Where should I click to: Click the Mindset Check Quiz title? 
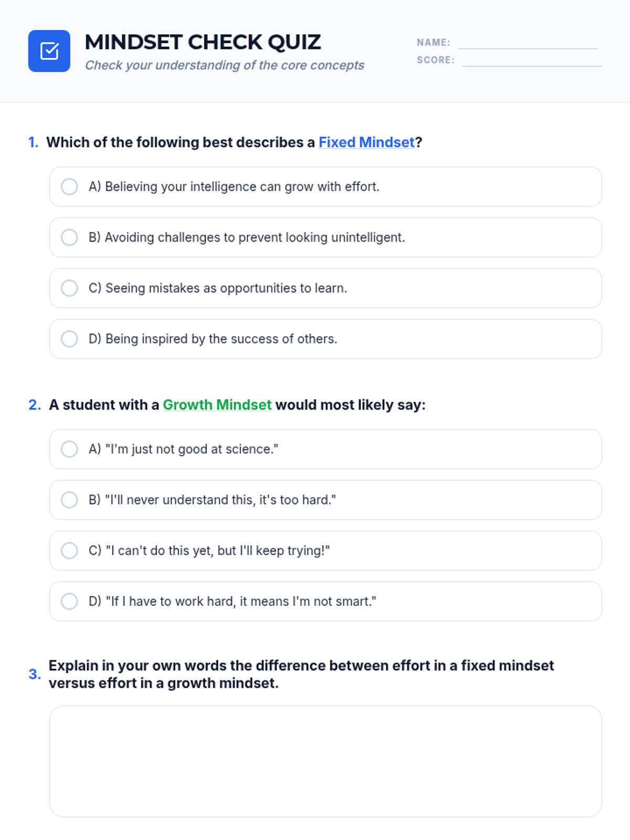(203, 42)
